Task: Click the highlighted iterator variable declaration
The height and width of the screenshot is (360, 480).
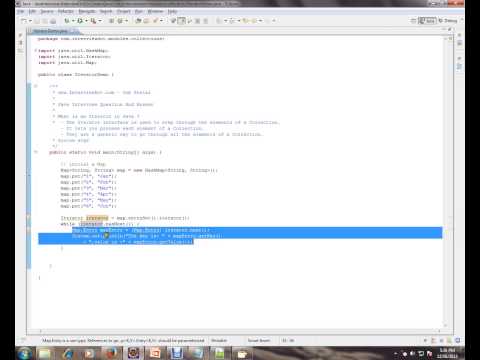Action: coord(97,218)
